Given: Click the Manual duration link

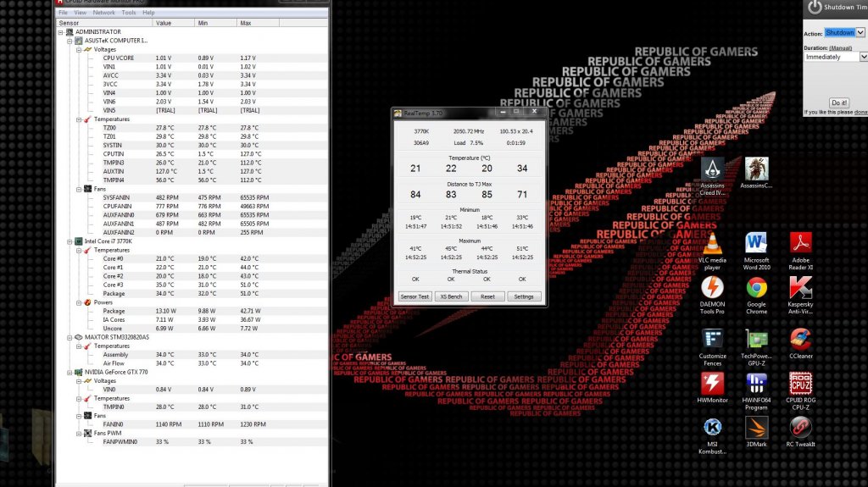Looking at the screenshot, I should pyautogui.click(x=840, y=48).
